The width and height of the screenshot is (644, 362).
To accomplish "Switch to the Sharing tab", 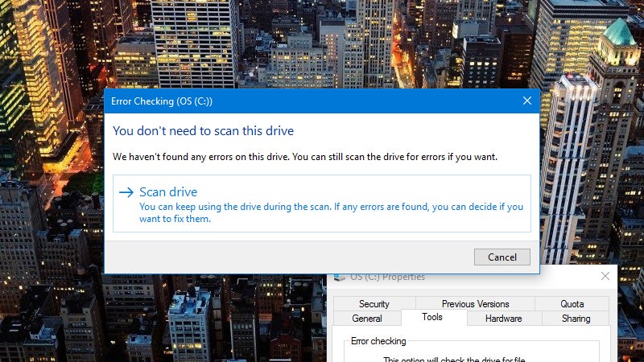I will point(576,319).
